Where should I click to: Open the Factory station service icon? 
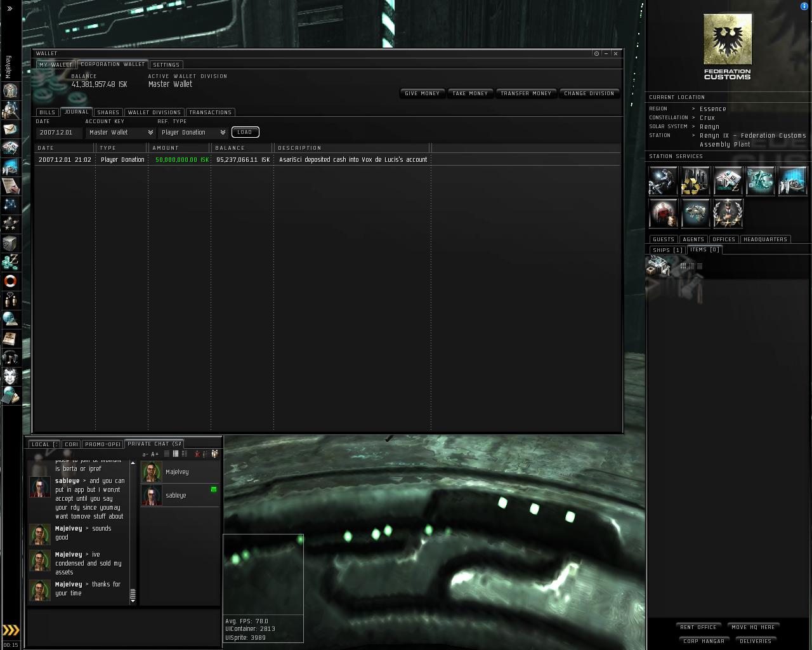792,181
